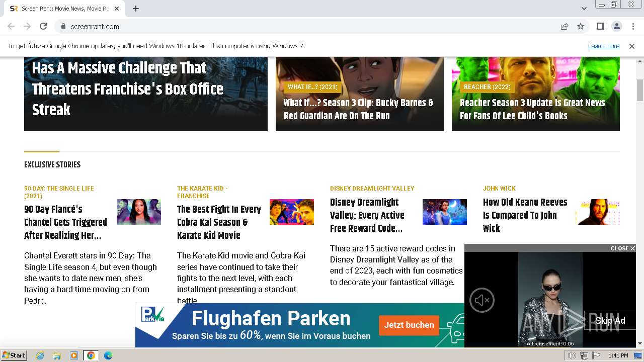
Task: Open Chrome three-dot menu
Action: point(632,26)
